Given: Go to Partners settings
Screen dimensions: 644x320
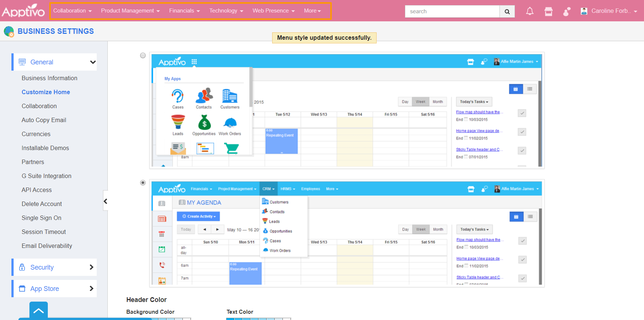Looking at the screenshot, I should click(x=33, y=162).
